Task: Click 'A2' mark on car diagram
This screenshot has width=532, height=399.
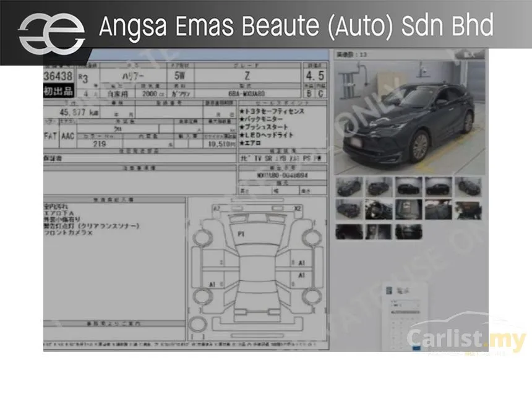Action: click(x=217, y=208)
